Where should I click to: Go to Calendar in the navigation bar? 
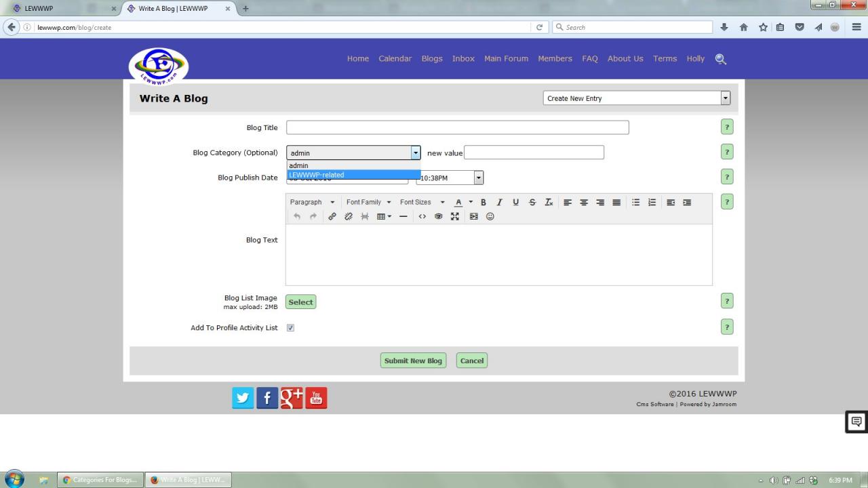coord(395,58)
